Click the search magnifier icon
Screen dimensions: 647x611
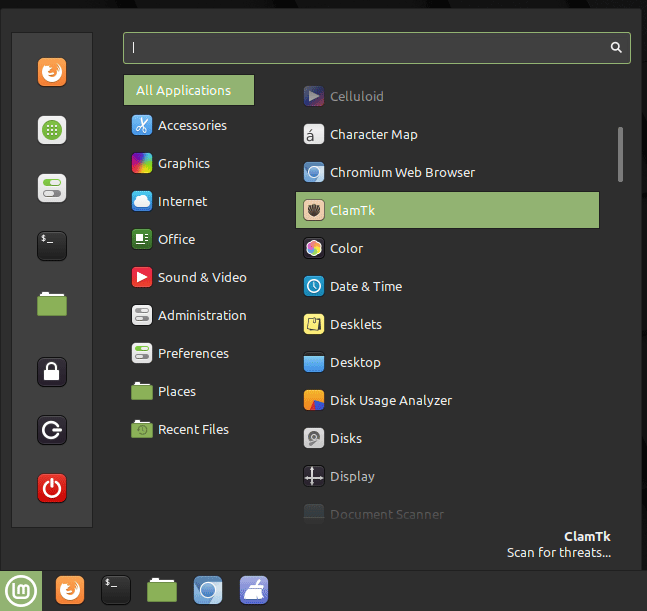click(616, 47)
